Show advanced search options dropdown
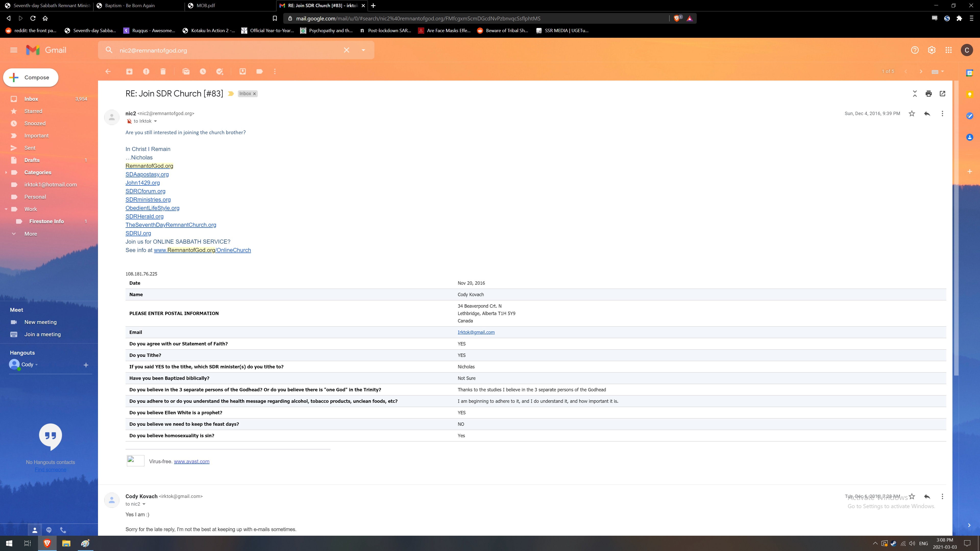 tap(363, 50)
